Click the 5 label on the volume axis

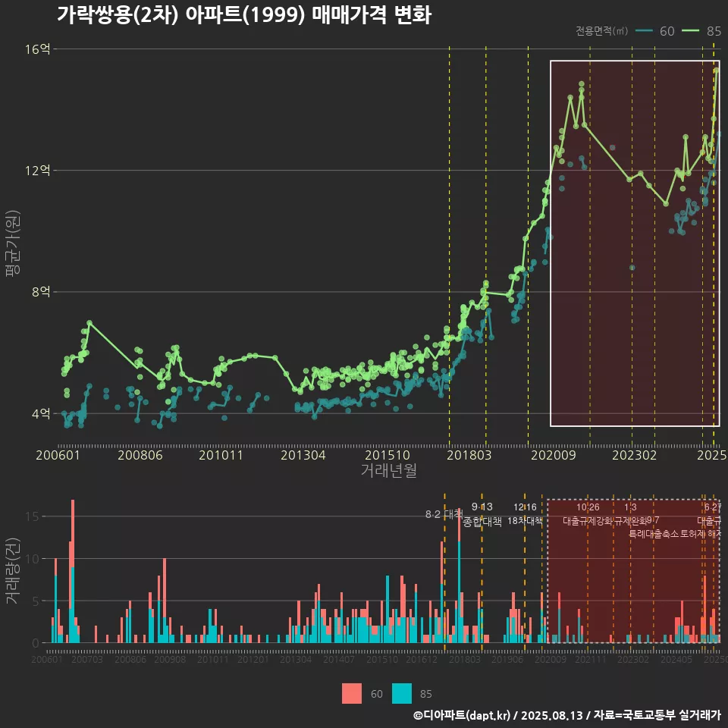pos(36,601)
